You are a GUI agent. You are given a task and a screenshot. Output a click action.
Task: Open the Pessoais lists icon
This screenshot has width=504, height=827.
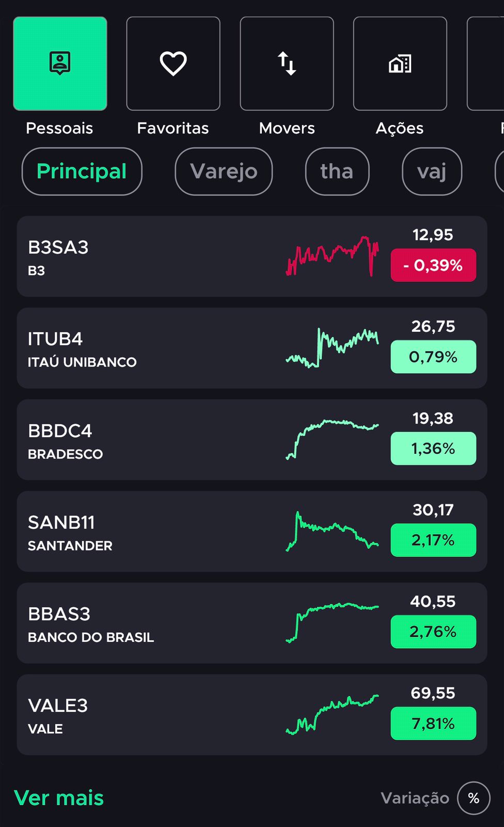tap(60, 64)
